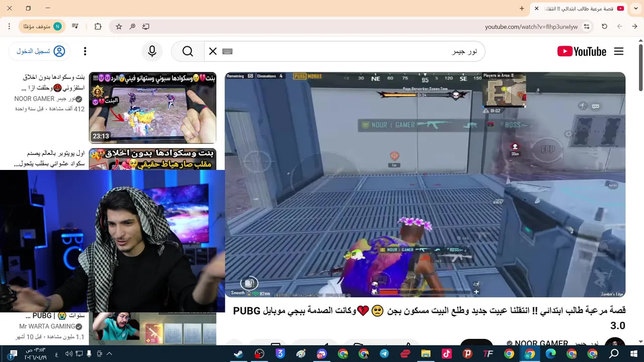The height and width of the screenshot is (362, 644).
Task: Open Microsoft Edge from taskbar
Action: tap(551, 353)
